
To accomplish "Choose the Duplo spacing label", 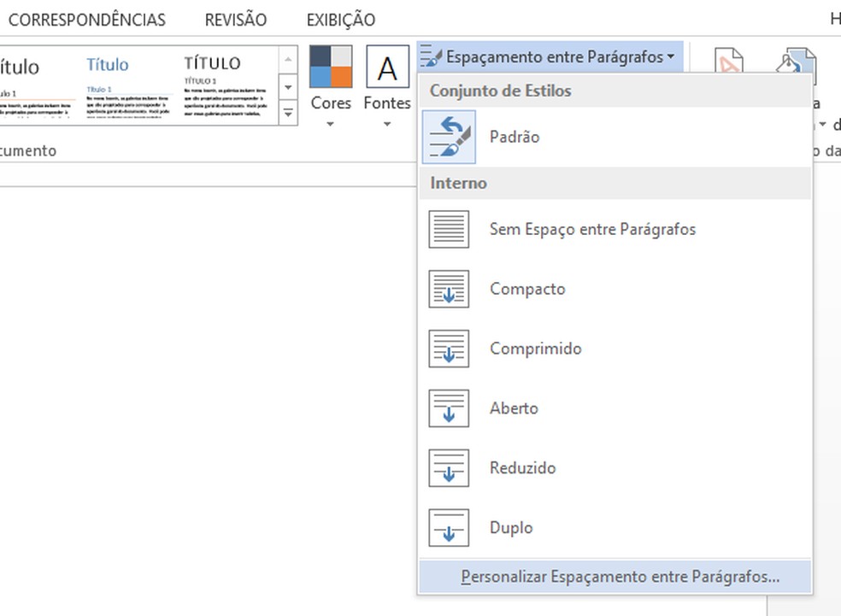I will (x=511, y=527).
